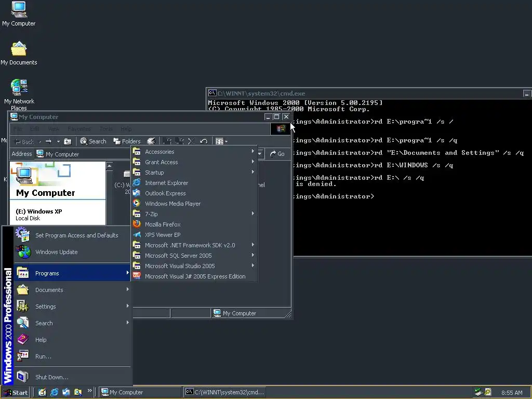
Task: Open Windows Update from Start menu
Action: pyautogui.click(x=72, y=252)
